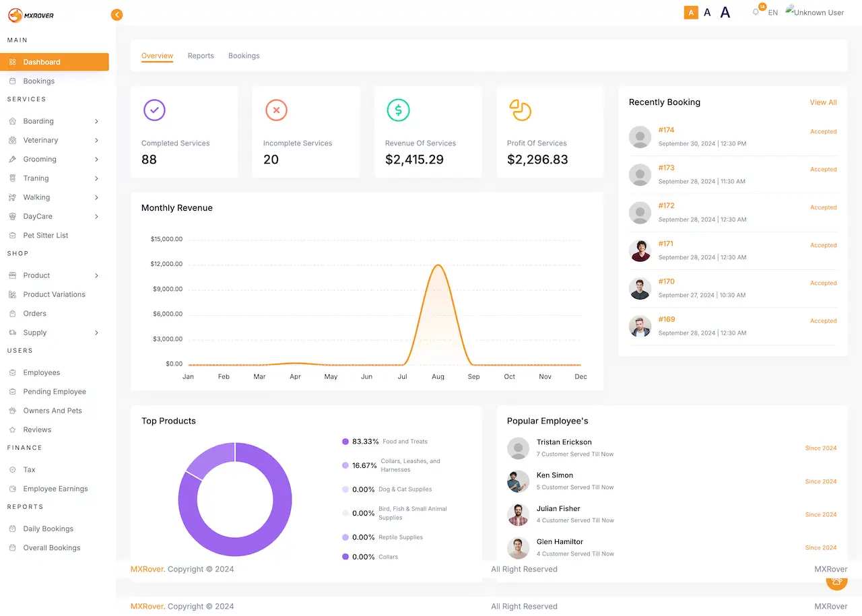Collapse the sidebar with the orange arrow button
This screenshot has width=862, height=616.
[117, 14]
